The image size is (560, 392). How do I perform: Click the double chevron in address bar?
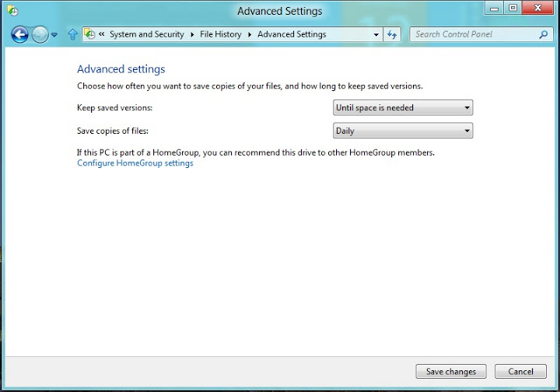click(x=102, y=34)
